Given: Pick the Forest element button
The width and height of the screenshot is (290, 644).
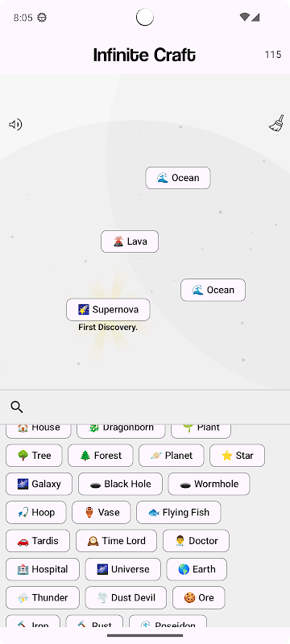Looking at the screenshot, I should point(101,456).
